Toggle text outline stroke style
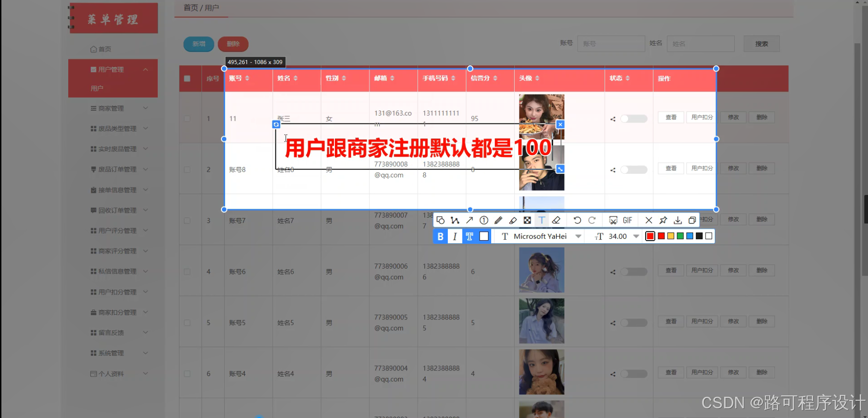868x418 pixels. point(470,236)
